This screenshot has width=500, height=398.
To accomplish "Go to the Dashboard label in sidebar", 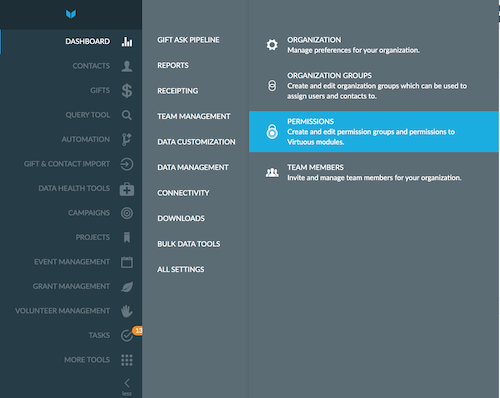I will click(87, 41).
